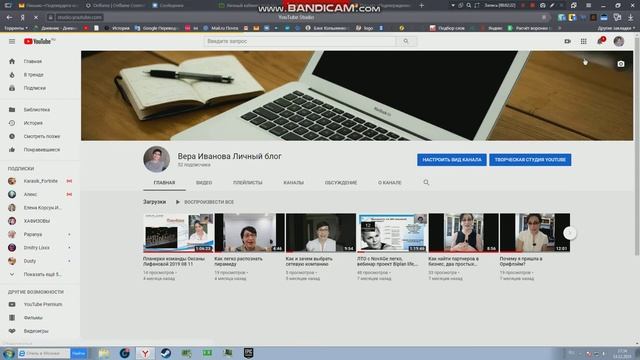
Task: Open the notifications bell
Action: (x=600, y=41)
